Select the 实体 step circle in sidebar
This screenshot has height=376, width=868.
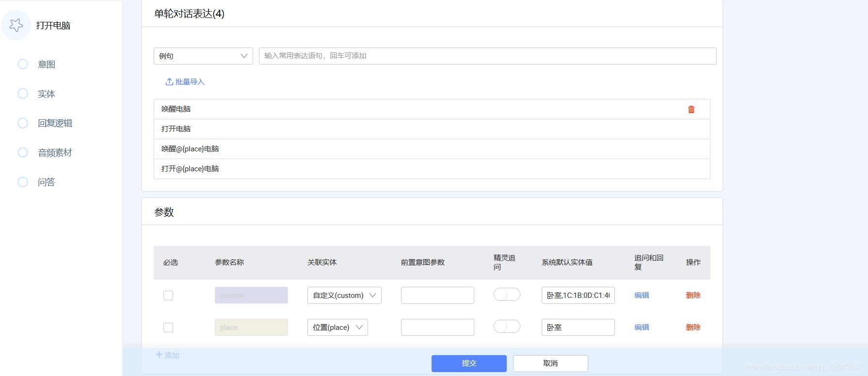coord(23,94)
